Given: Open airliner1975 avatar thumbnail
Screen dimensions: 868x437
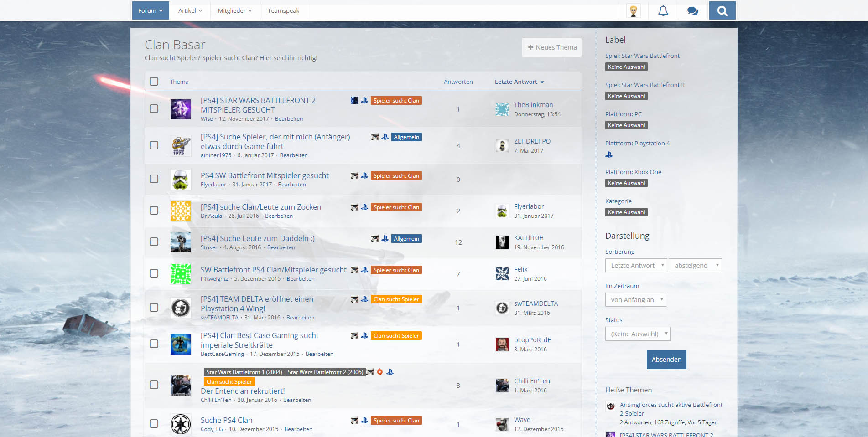Looking at the screenshot, I should click(x=181, y=146).
